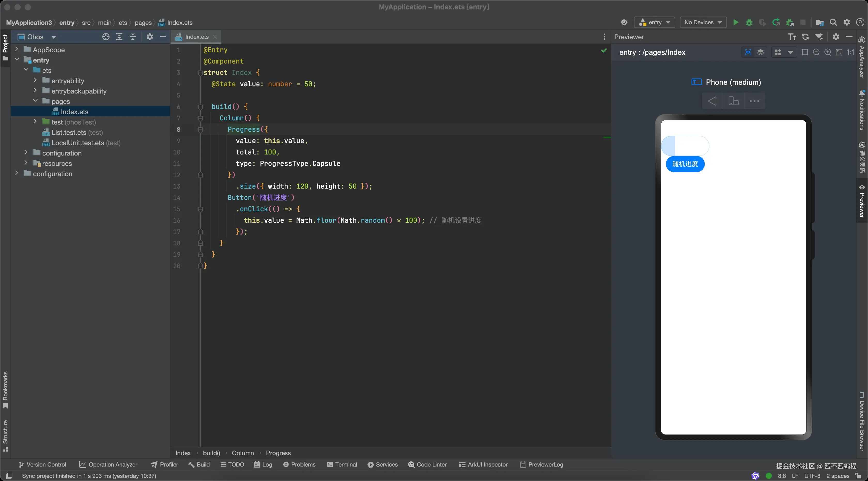Rotate the phone preview with the orientation icon

[x=733, y=101]
